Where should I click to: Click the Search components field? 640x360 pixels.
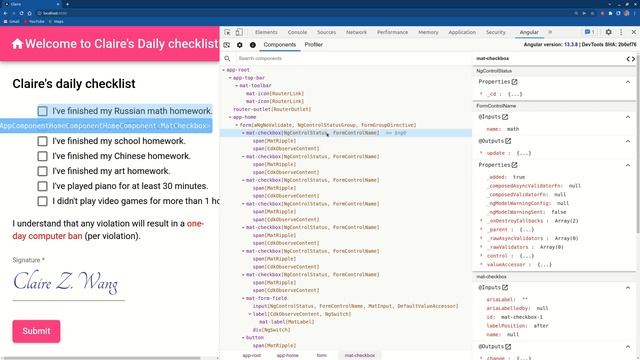point(353,59)
